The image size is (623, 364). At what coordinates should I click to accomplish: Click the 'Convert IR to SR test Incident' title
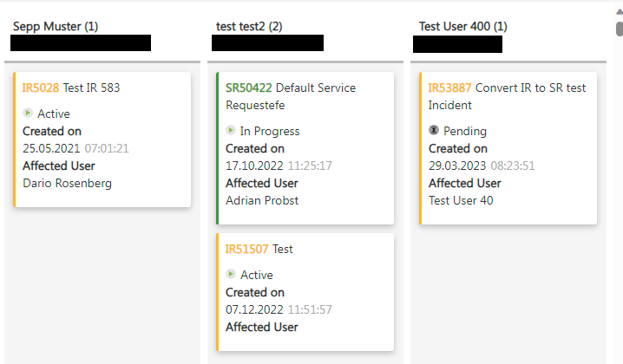(x=507, y=96)
